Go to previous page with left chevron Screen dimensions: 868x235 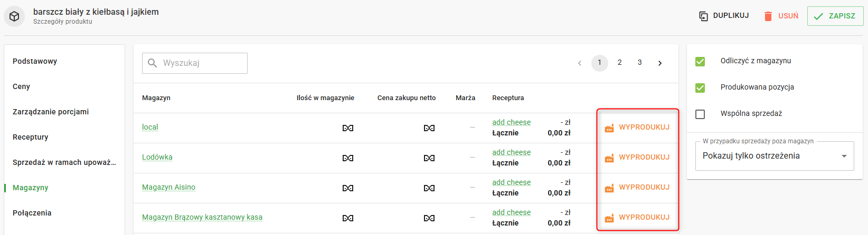(579, 63)
